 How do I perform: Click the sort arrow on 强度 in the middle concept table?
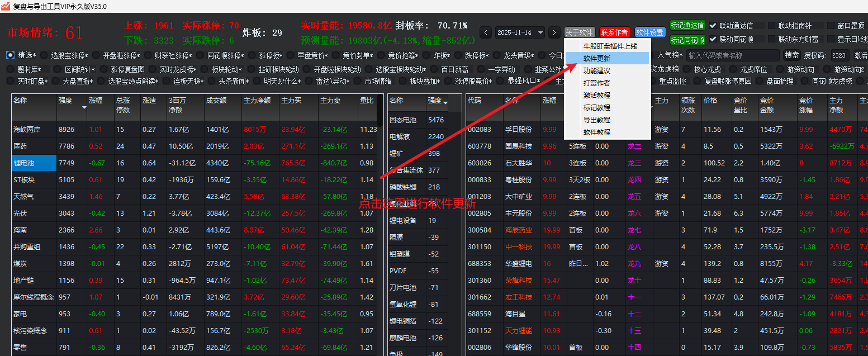(x=445, y=103)
